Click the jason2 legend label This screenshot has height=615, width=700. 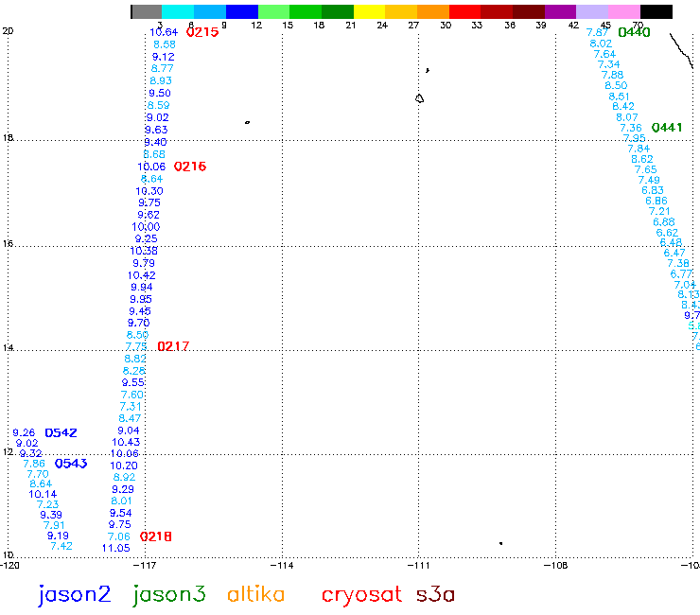(x=75, y=595)
